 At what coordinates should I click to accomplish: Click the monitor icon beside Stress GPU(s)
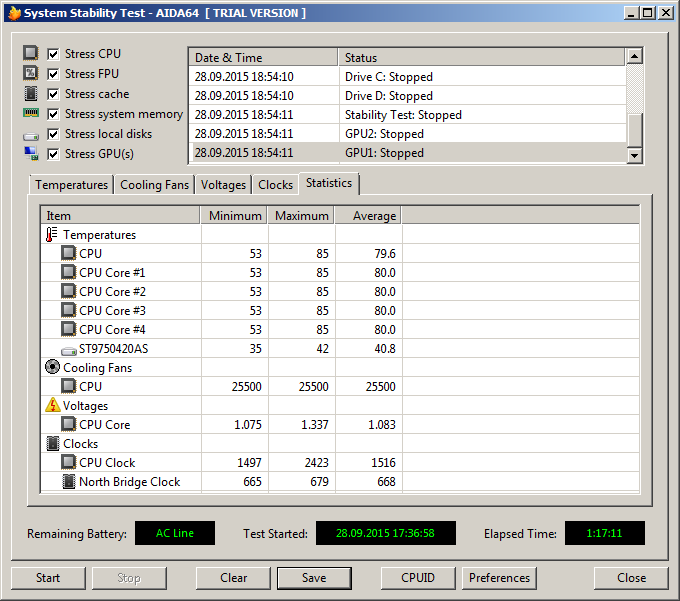(x=31, y=154)
